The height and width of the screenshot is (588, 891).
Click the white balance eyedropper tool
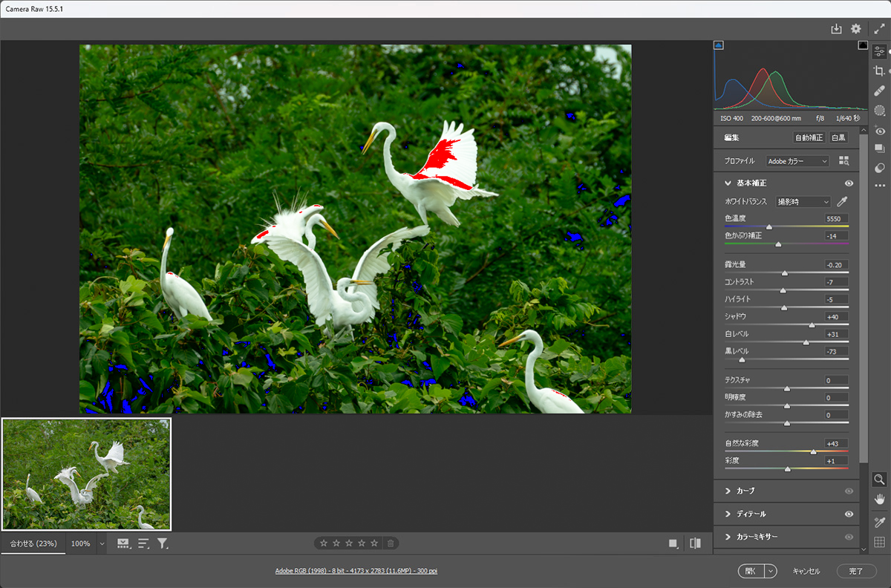[x=842, y=202]
